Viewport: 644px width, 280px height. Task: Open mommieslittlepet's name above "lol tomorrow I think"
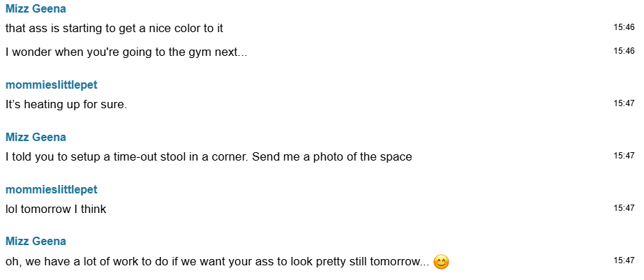(x=51, y=190)
